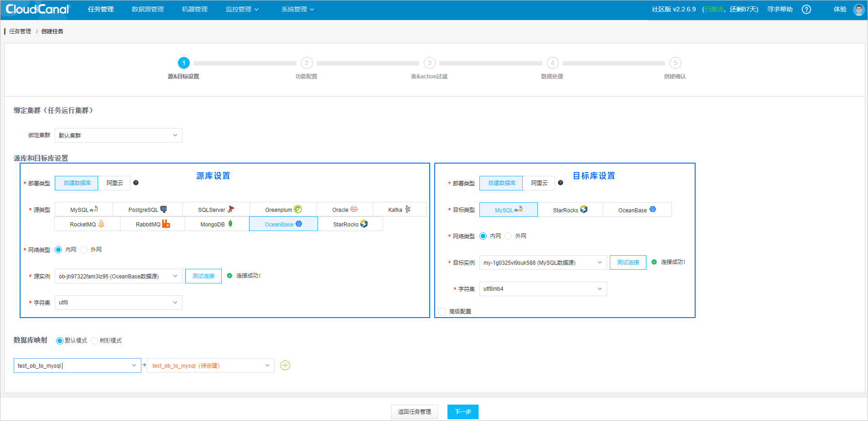This screenshot has height=421, width=868.
Task: Open the 绑定集群 dropdown
Action: (118, 135)
